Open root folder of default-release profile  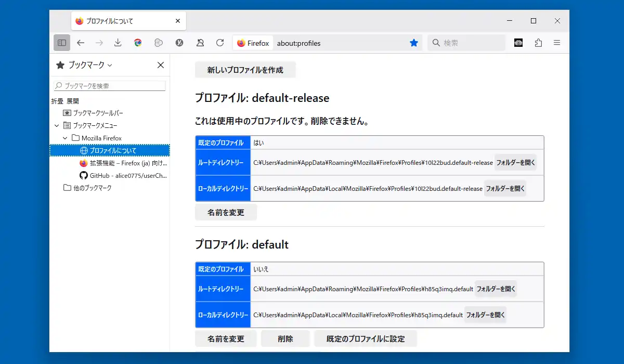click(516, 162)
